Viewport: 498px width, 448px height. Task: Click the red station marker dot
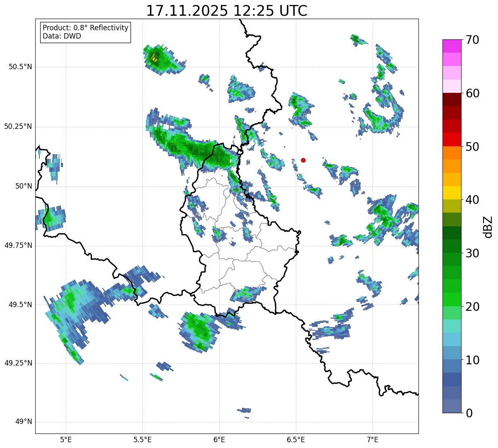(303, 160)
